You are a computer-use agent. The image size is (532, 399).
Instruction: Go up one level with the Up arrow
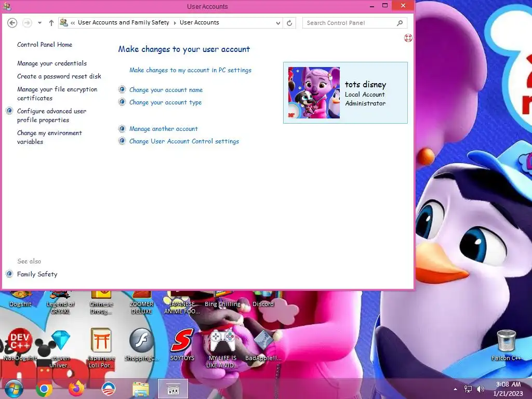tap(51, 23)
